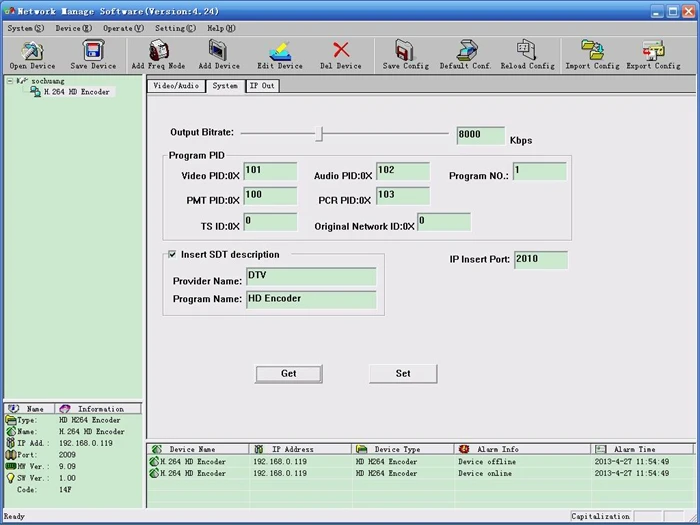Select H.264 HD Encoder in device tree
Screen dimensions: 700x525
click(76, 92)
